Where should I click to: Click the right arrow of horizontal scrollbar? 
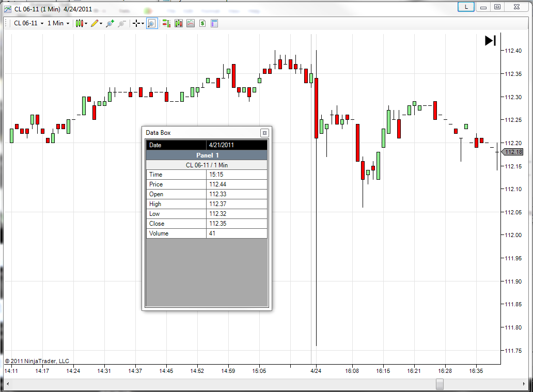[x=524, y=384]
